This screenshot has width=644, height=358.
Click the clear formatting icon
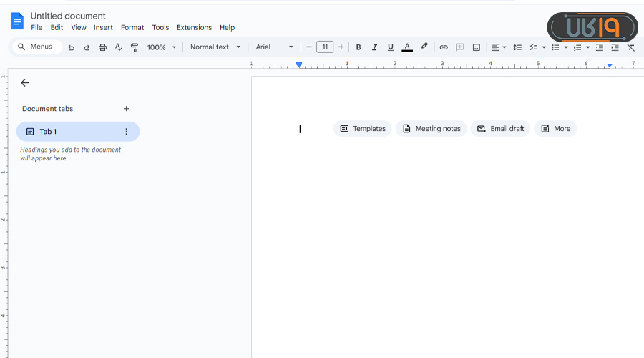click(630, 47)
